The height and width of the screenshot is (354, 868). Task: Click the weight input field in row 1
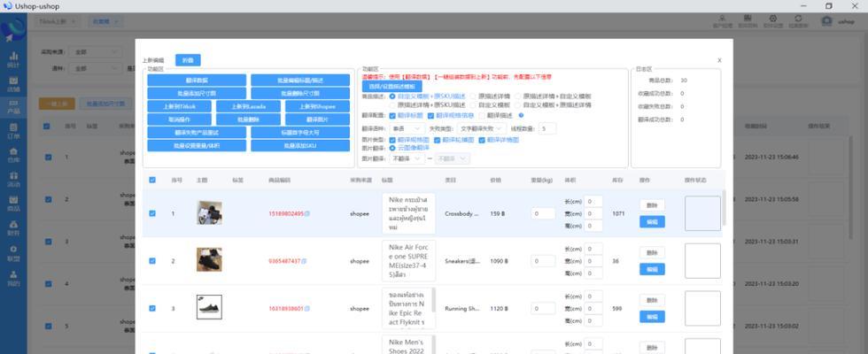543,213
